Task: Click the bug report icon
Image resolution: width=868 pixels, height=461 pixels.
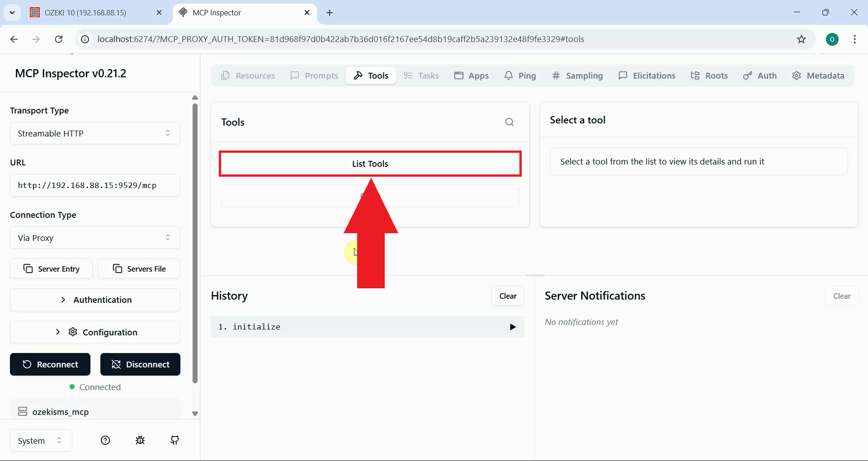Action: [x=140, y=440]
